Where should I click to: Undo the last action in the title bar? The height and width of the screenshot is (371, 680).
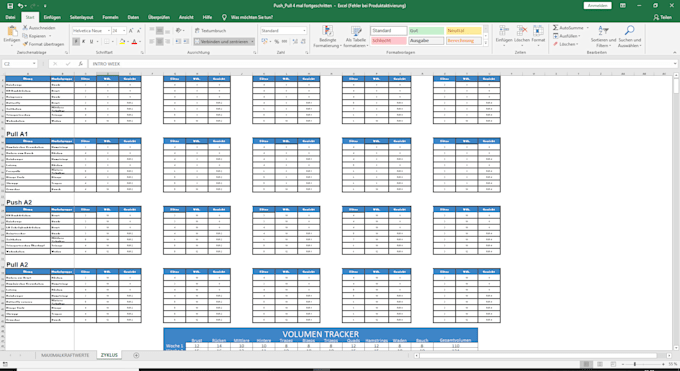tap(20, 6)
